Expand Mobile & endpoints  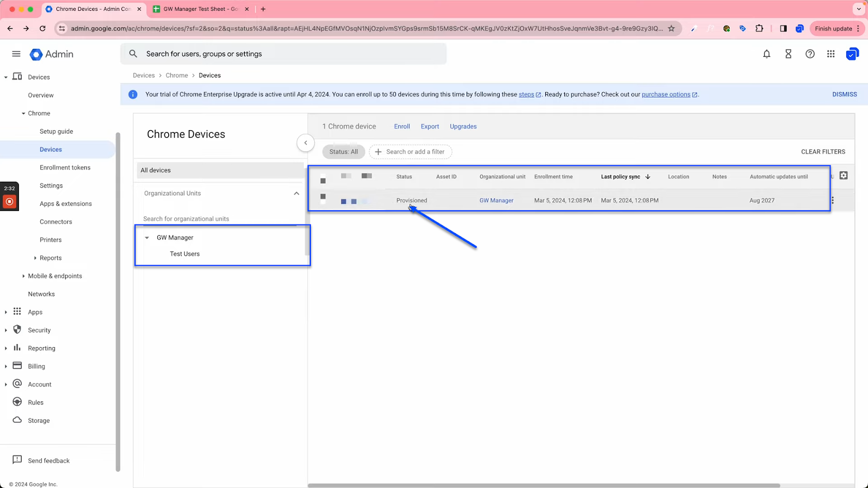(23, 276)
